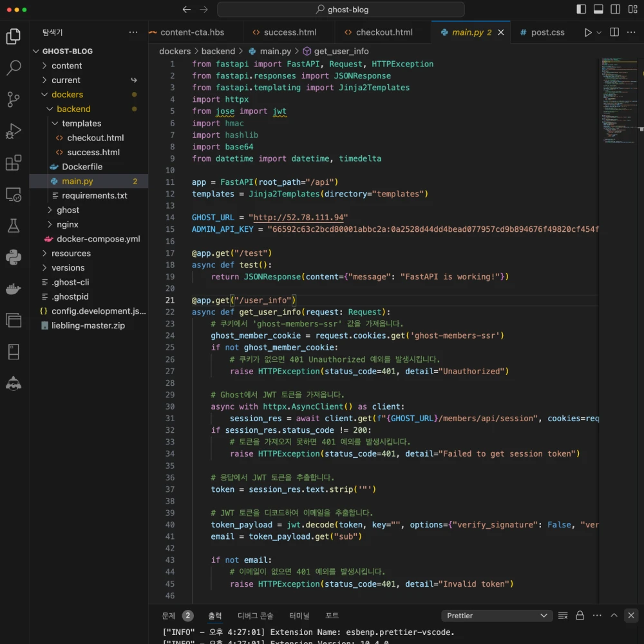Image resolution: width=644 pixels, height=644 pixels.
Task: Click the ghost-blog command center search
Action: (x=341, y=10)
